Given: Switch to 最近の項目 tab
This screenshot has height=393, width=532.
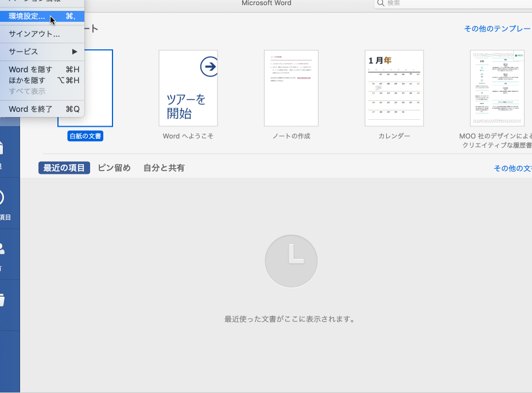Looking at the screenshot, I should (64, 168).
